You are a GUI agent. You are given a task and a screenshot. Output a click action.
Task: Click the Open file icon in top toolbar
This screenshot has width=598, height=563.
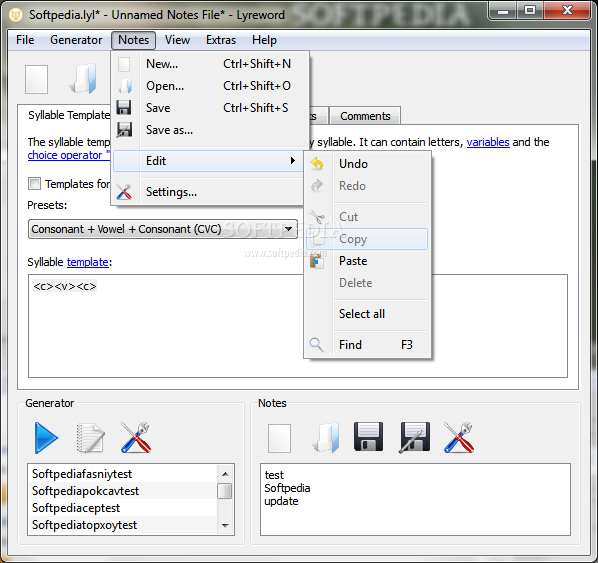(82, 79)
